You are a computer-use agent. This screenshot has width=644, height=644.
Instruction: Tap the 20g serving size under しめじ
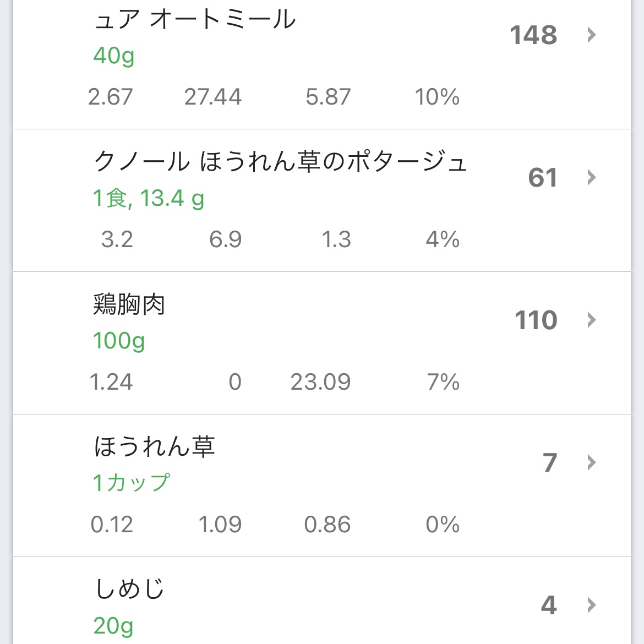113,626
